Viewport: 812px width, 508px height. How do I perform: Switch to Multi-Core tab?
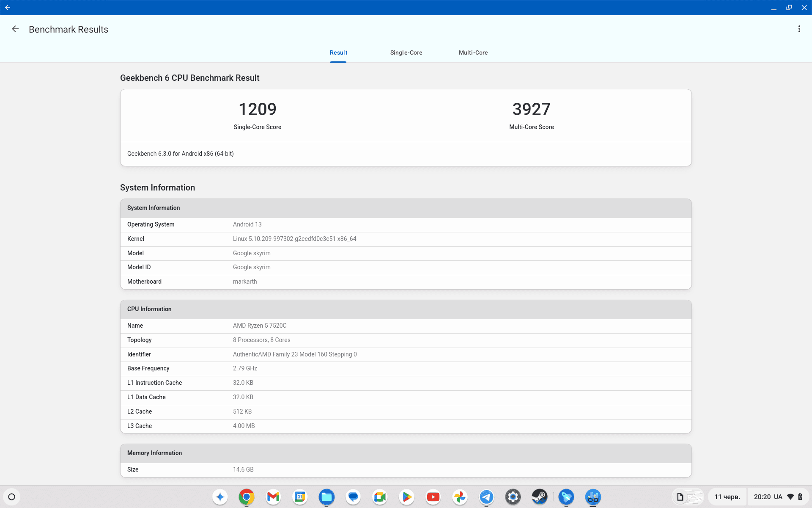(x=474, y=52)
